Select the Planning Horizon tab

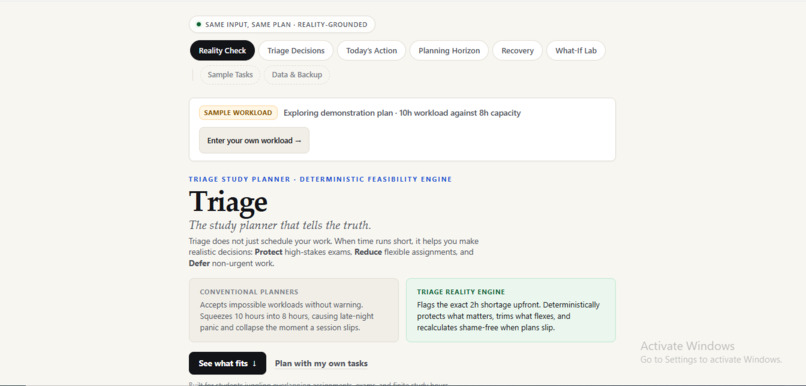click(449, 50)
